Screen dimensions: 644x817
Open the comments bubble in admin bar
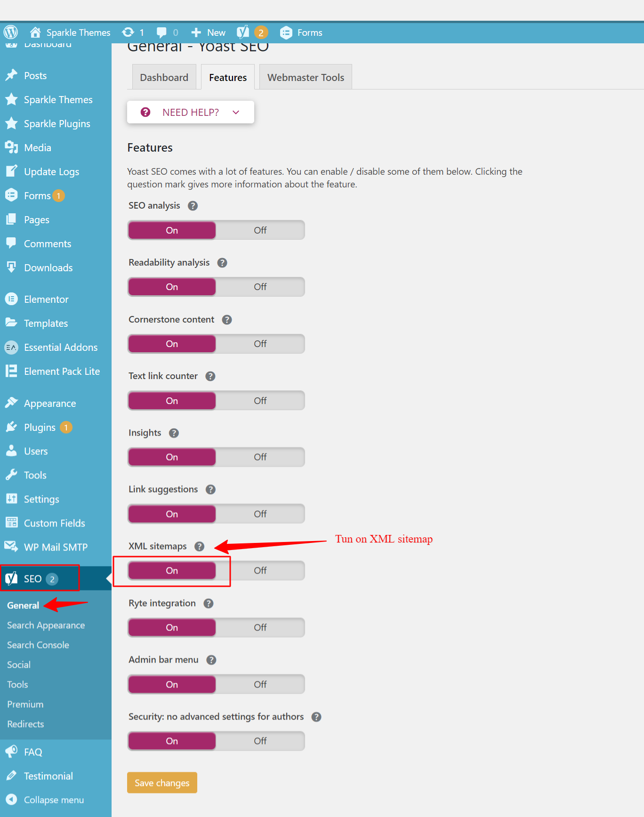tap(161, 32)
